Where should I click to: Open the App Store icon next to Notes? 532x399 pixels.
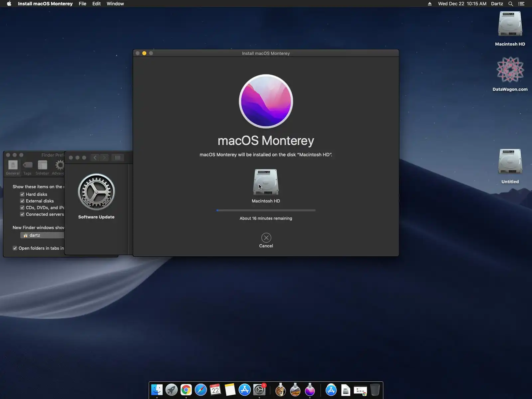coord(245,390)
